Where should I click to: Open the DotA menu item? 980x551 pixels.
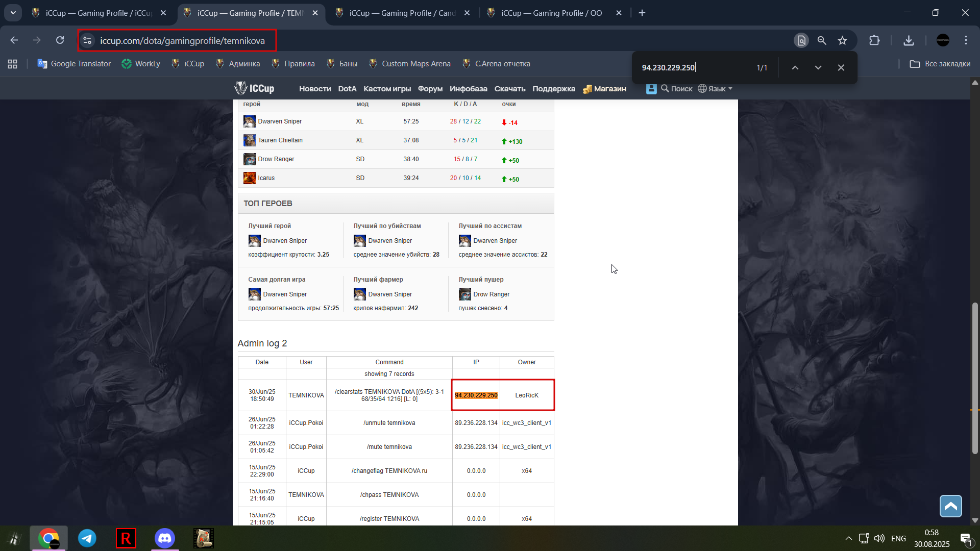pyautogui.click(x=347, y=89)
